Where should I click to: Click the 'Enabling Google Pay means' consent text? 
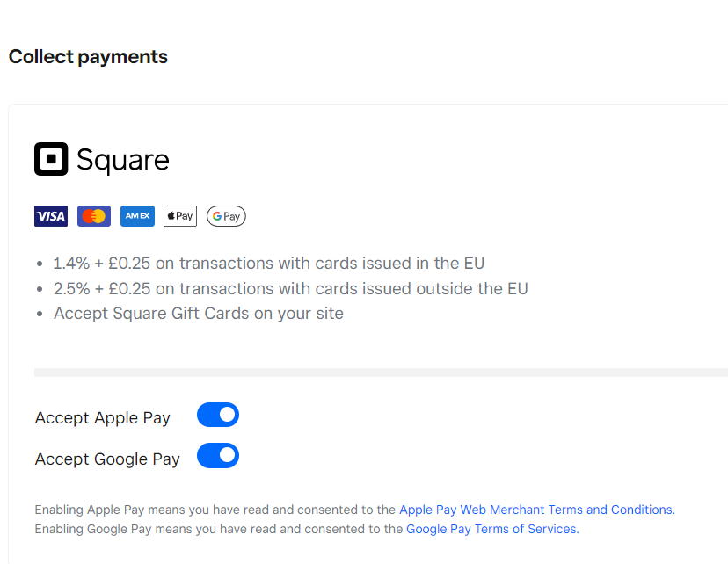(x=219, y=529)
